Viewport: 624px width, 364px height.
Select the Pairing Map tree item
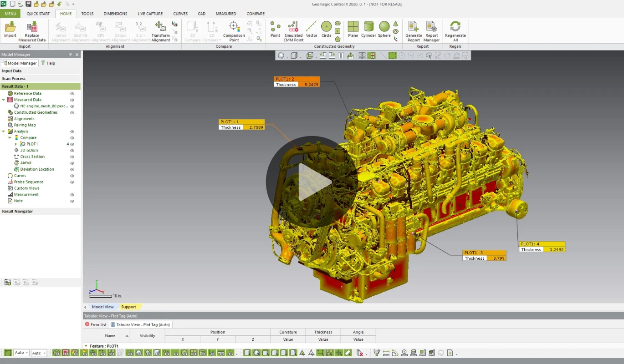tap(25, 125)
